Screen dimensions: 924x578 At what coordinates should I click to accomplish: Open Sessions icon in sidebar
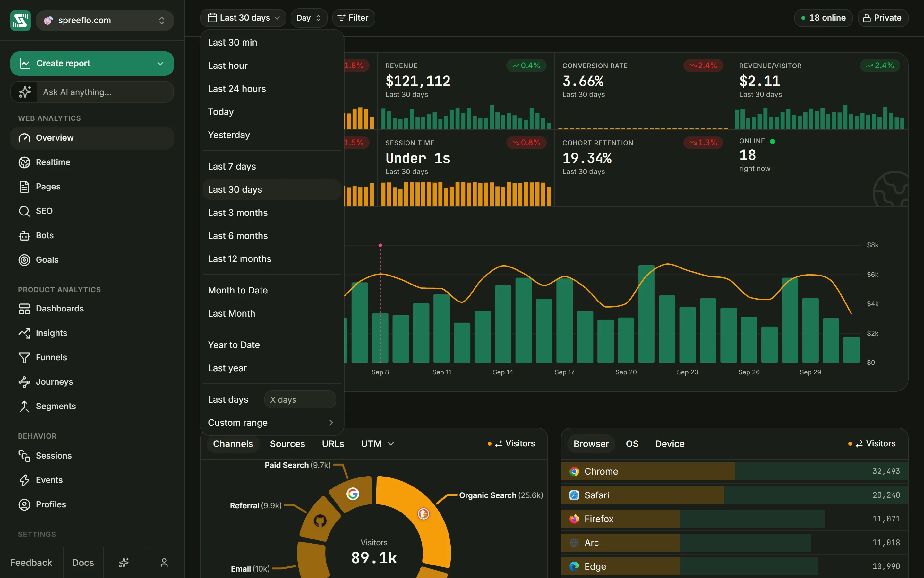24,456
